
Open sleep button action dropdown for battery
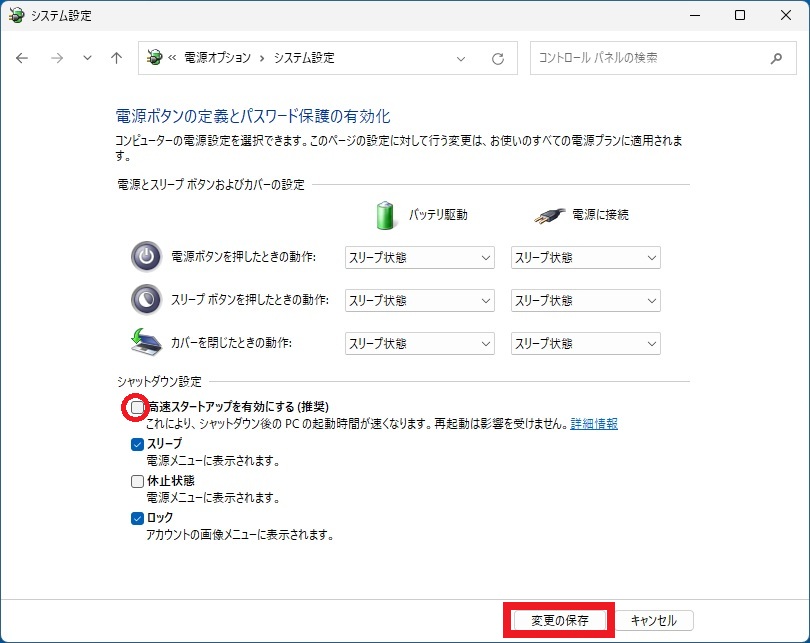pos(419,300)
